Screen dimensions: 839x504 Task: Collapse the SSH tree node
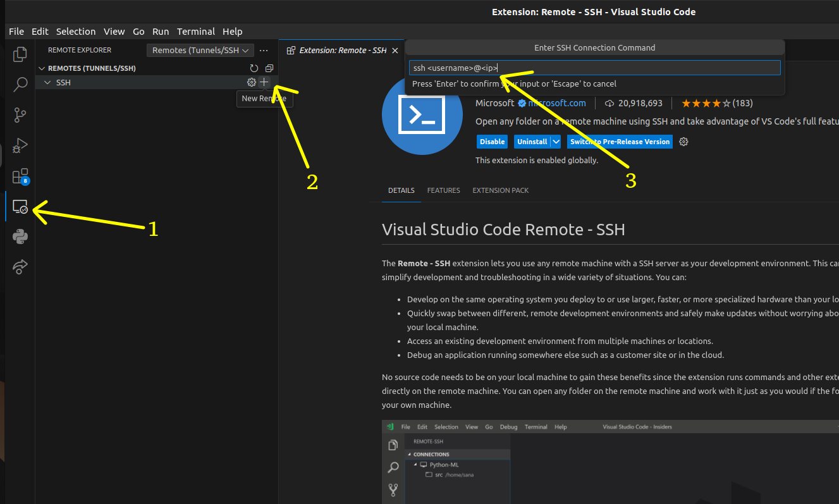(x=47, y=82)
